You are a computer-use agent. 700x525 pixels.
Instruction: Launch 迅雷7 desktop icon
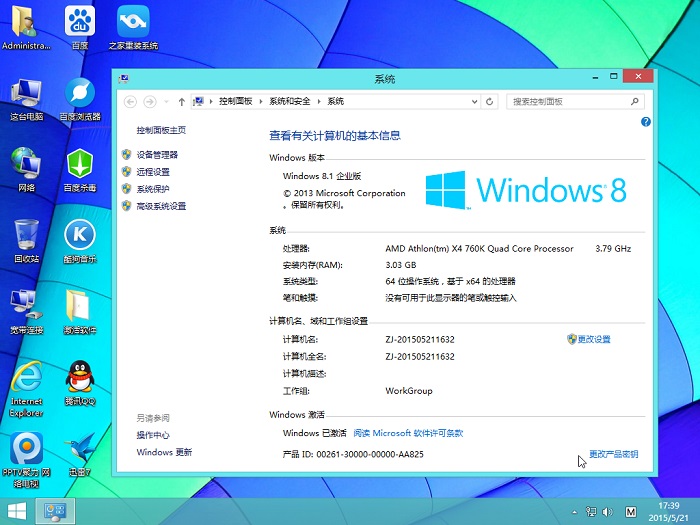[80, 454]
